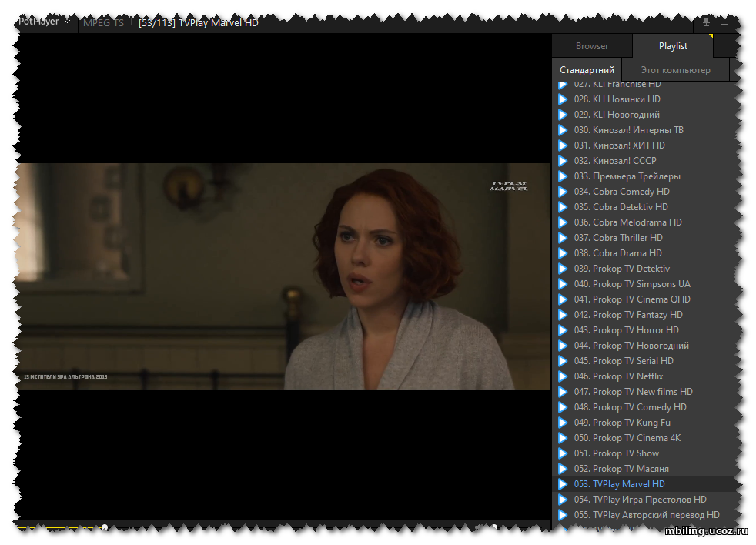Select playlist entry 032. Кинозал! СССР
Viewport: 756px width, 545px height.
pos(644,161)
